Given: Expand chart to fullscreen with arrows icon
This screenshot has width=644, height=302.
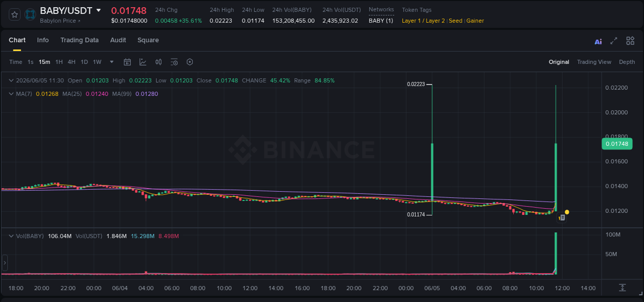Looking at the screenshot, I should pyautogui.click(x=614, y=41).
